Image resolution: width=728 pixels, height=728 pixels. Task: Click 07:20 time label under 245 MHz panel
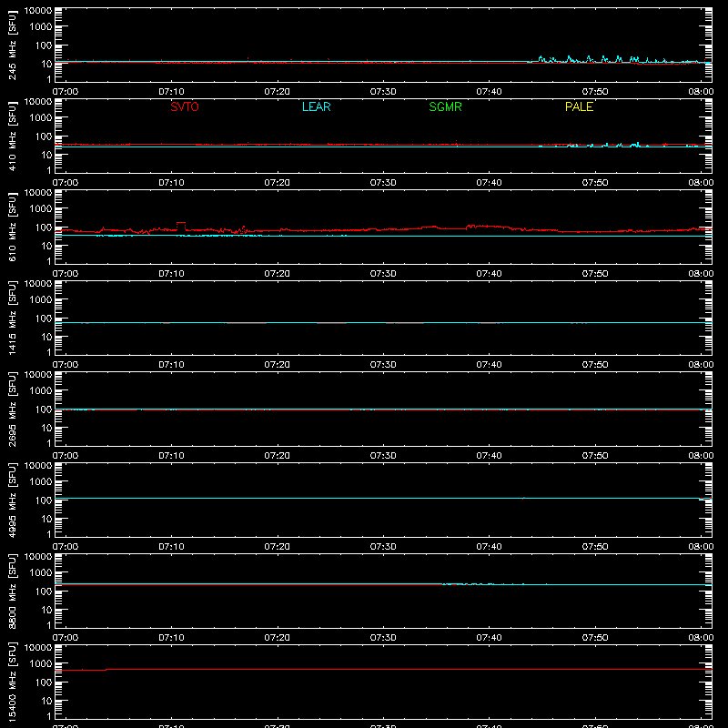pyautogui.click(x=278, y=92)
